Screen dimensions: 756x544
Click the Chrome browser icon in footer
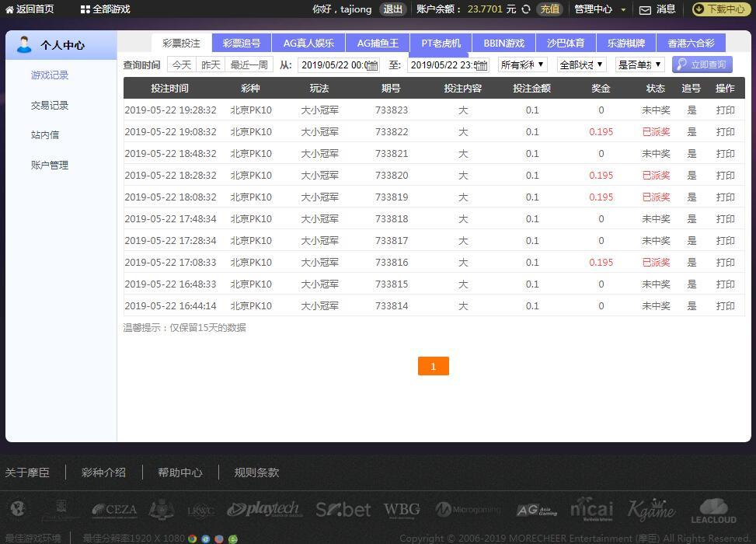193,539
